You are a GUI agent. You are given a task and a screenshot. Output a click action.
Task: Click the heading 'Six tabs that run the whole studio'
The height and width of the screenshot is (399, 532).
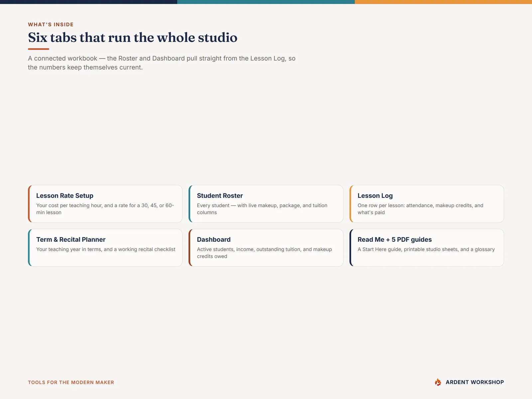(133, 37)
